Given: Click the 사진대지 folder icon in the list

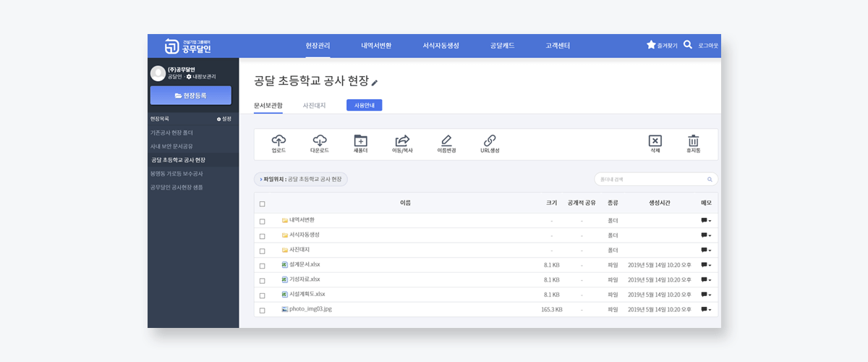Looking at the screenshot, I should [285, 250].
